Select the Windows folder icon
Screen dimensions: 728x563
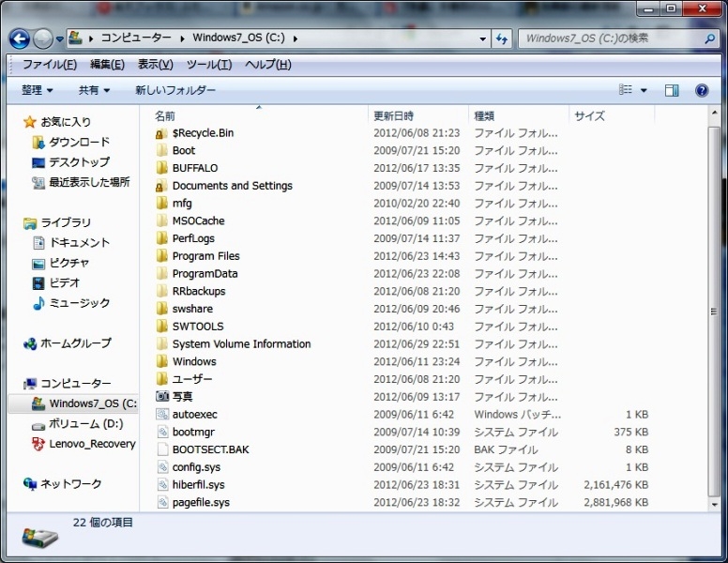[161, 362]
